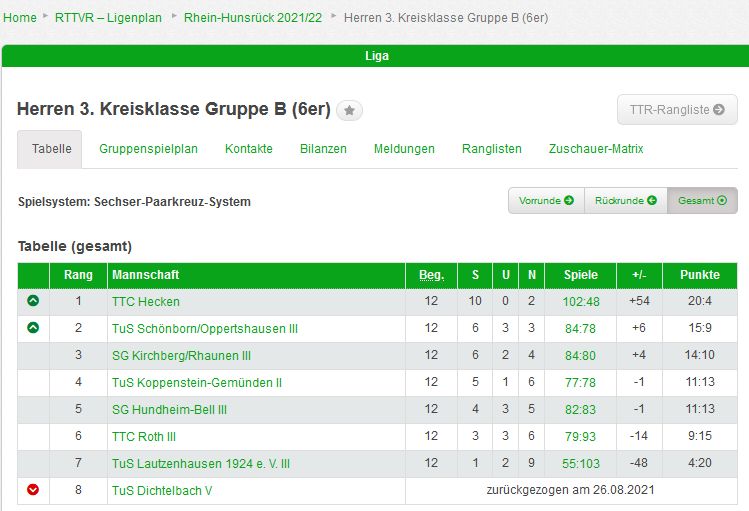This screenshot has width=749, height=511.
Task: Click the Beg. column header
Action: (431, 275)
